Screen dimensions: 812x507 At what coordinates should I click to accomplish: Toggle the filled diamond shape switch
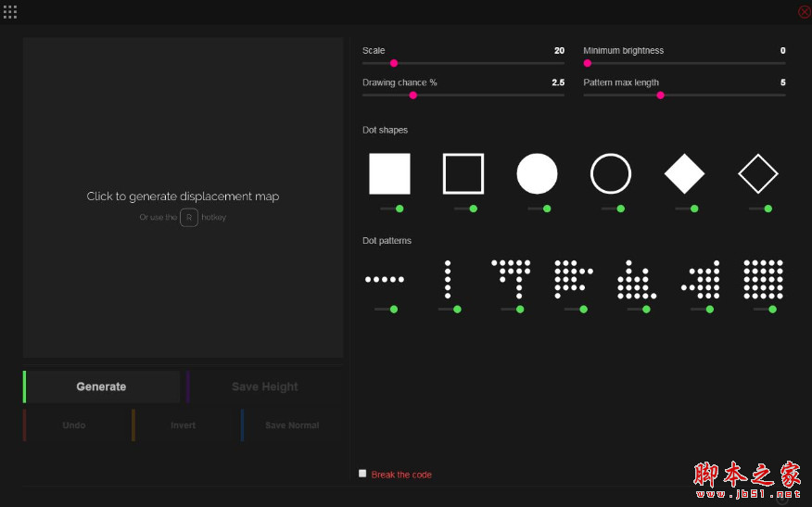click(687, 209)
